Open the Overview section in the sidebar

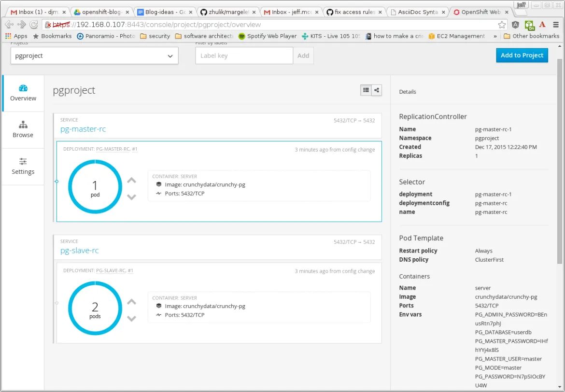pos(23,93)
